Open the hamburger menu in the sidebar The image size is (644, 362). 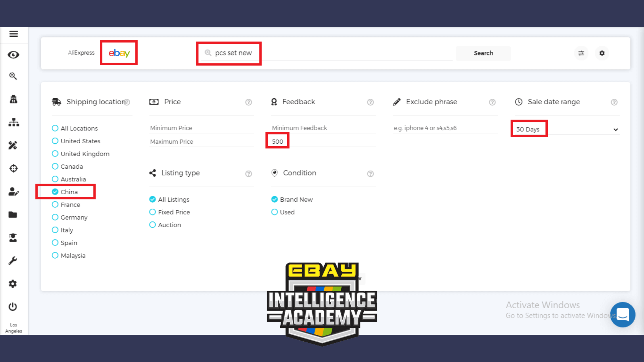14,34
